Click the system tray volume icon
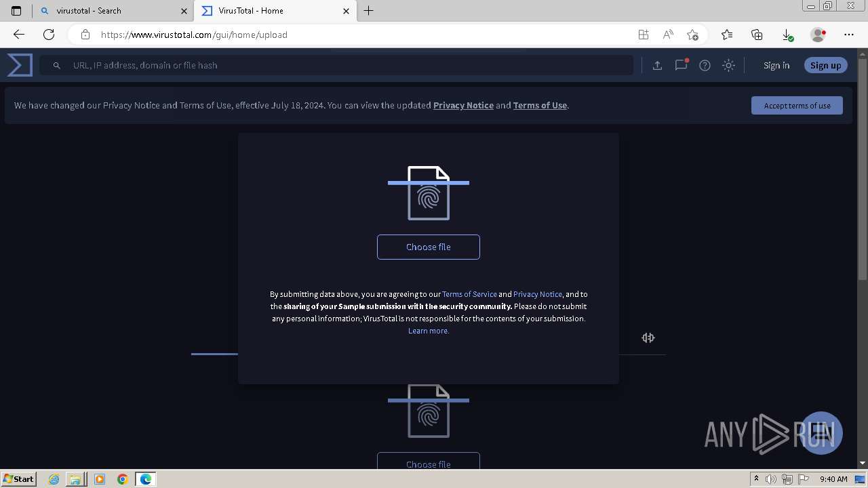Viewport: 868px width, 488px height. pyautogui.click(x=772, y=479)
